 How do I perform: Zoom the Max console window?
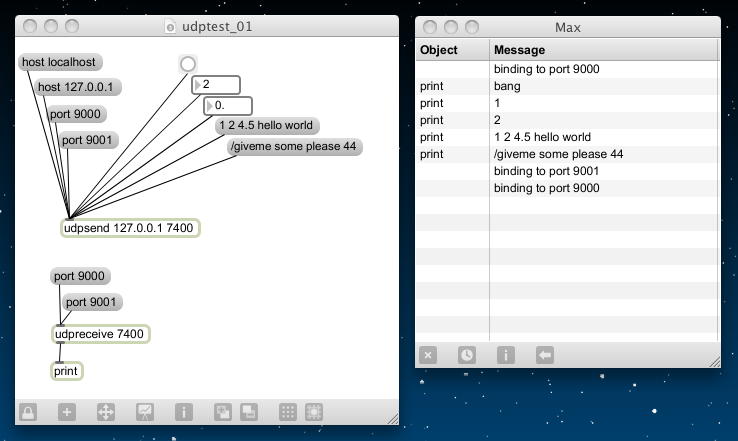(x=472, y=27)
